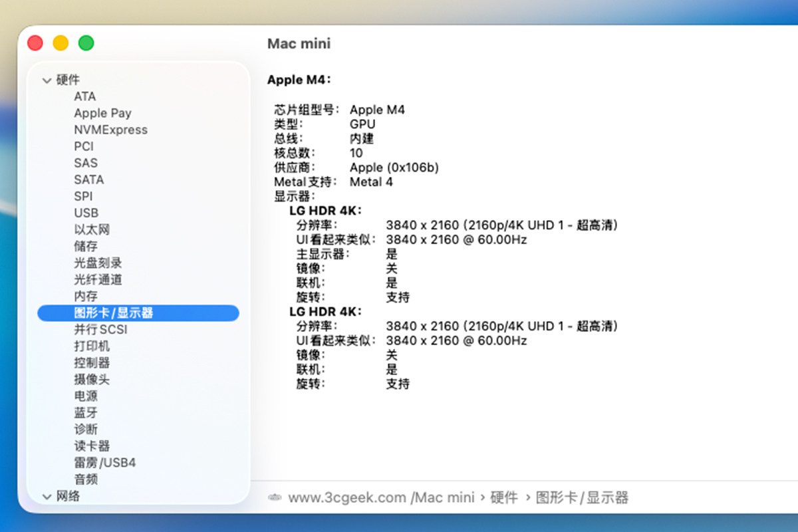Open the 摄像头 entry

pyautogui.click(x=92, y=379)
